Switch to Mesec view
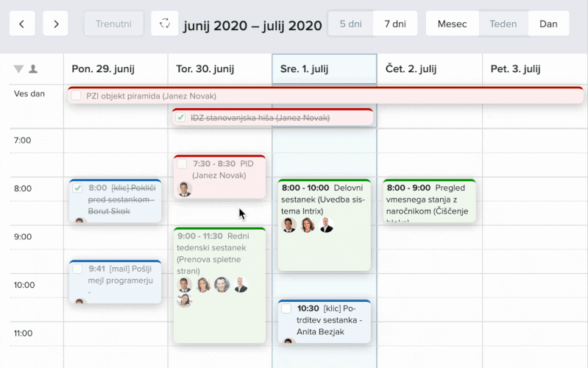Image resolution: width=588 pixels, height=368 pixels. click(452, 24)
